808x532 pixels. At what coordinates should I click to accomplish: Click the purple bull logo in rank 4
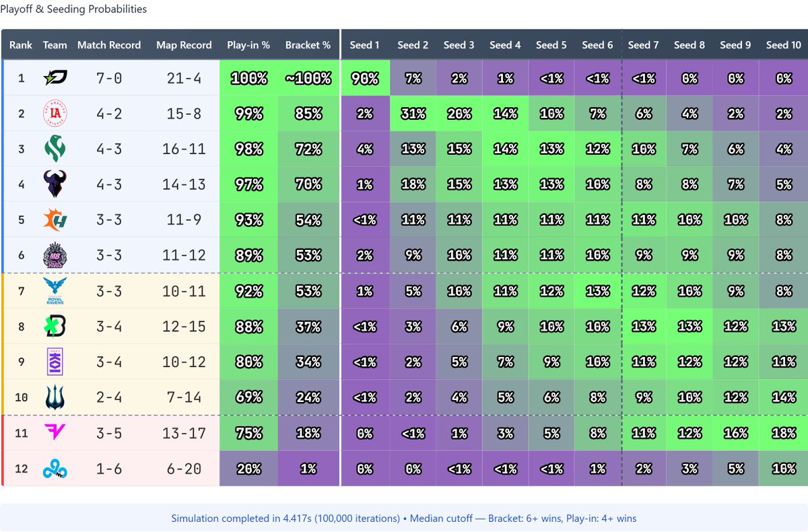pos(55,184)
